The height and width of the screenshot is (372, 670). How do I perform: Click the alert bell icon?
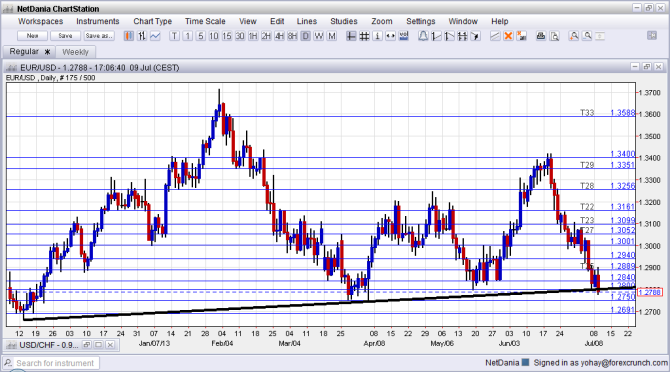tap(423, 36)
